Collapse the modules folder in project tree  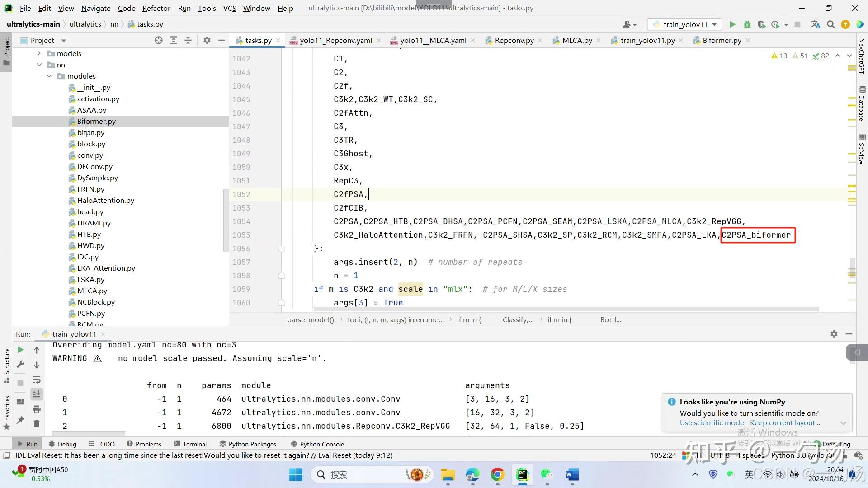(x=49, y=76)
